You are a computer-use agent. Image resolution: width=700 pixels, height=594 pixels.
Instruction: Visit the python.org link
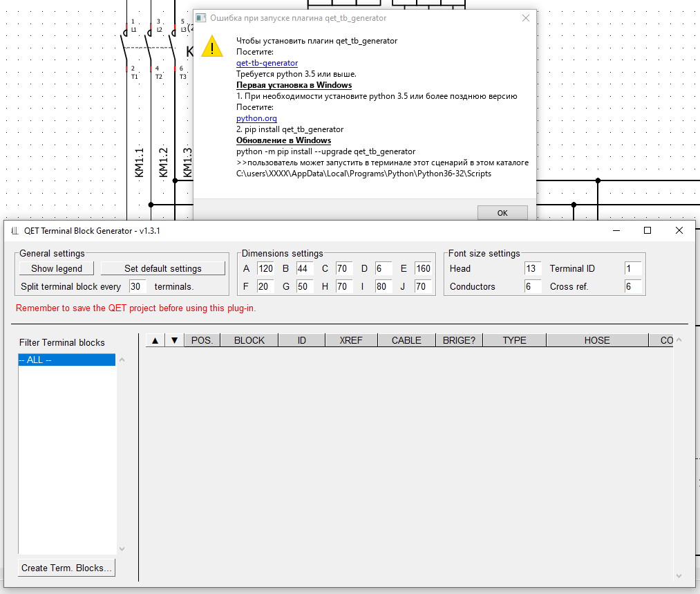[256, 118]
